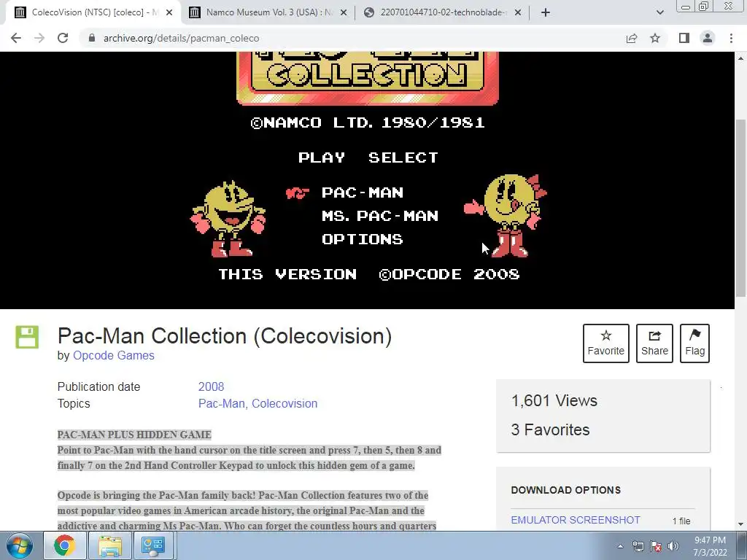Viewport: 747px width, 560px height.
Task: Switch to the Namco Museum Vol. 3 tab
Action: [x=268, y=12]
